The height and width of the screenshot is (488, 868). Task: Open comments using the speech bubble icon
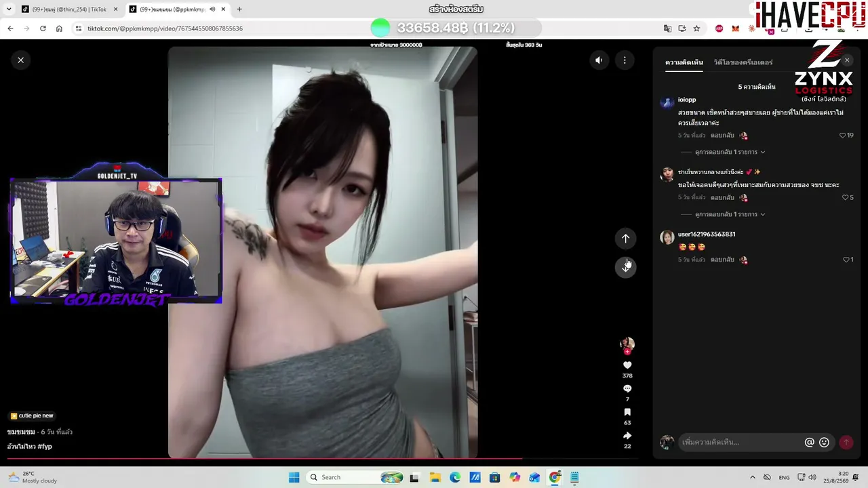[627, 388]
